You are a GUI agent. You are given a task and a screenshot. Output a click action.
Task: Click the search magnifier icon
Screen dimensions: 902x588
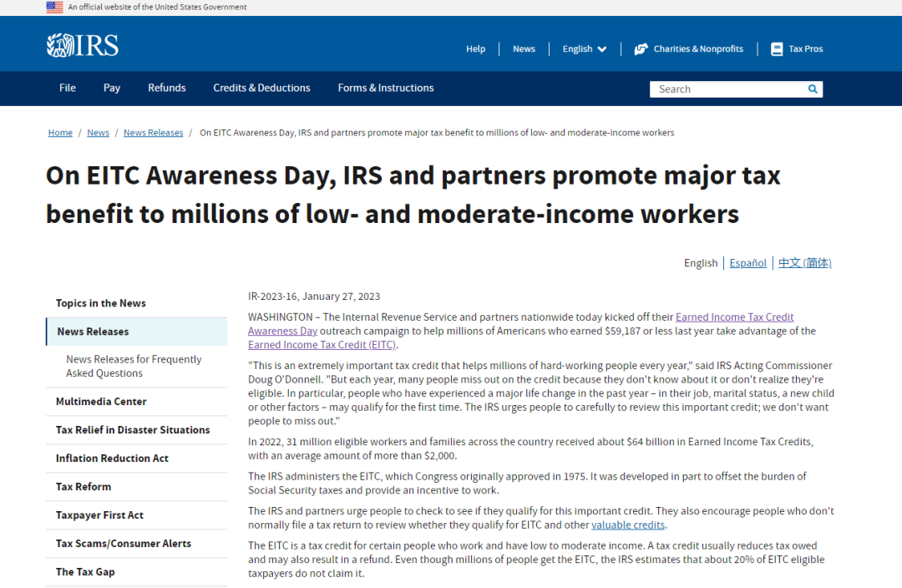click(x=813, y=89)
